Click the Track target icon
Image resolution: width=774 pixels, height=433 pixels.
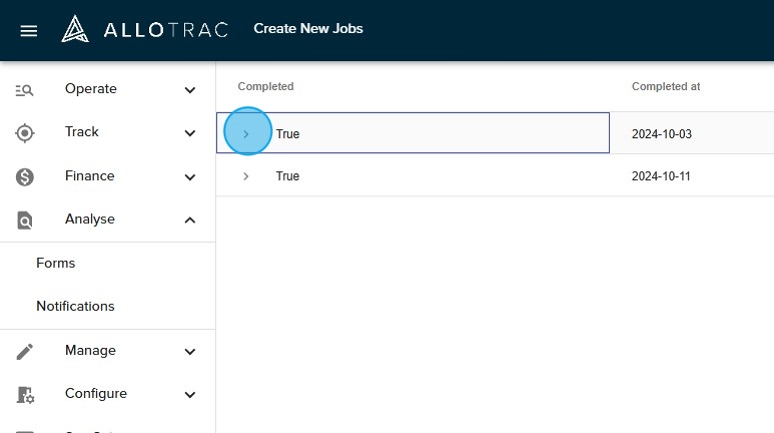pos(25,133)
